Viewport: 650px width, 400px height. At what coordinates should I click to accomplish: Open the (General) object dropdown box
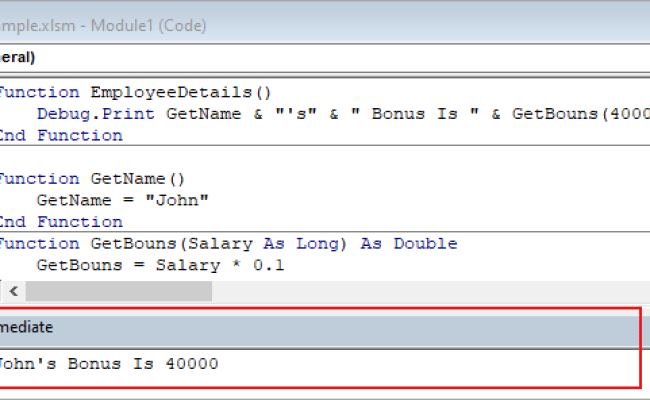point(325,57)
